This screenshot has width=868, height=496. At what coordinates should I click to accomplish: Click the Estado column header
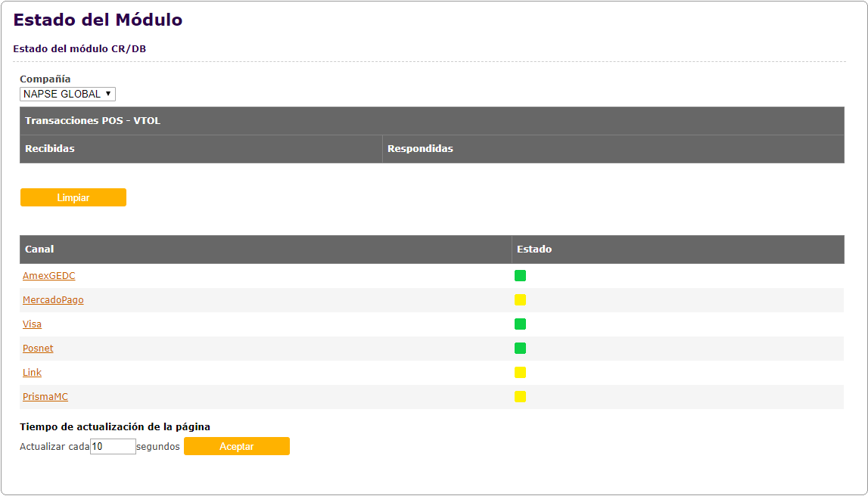678,250
